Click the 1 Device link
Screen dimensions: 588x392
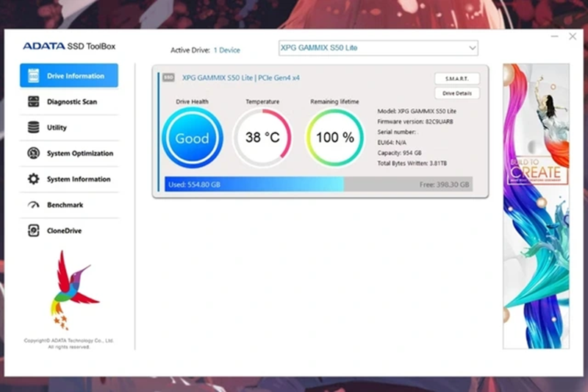click(x=226, y=50)
